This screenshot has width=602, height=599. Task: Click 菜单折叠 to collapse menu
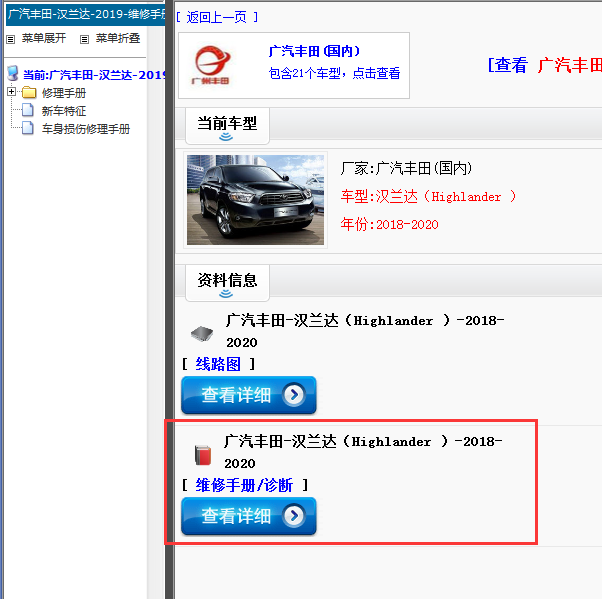[118, 38]
